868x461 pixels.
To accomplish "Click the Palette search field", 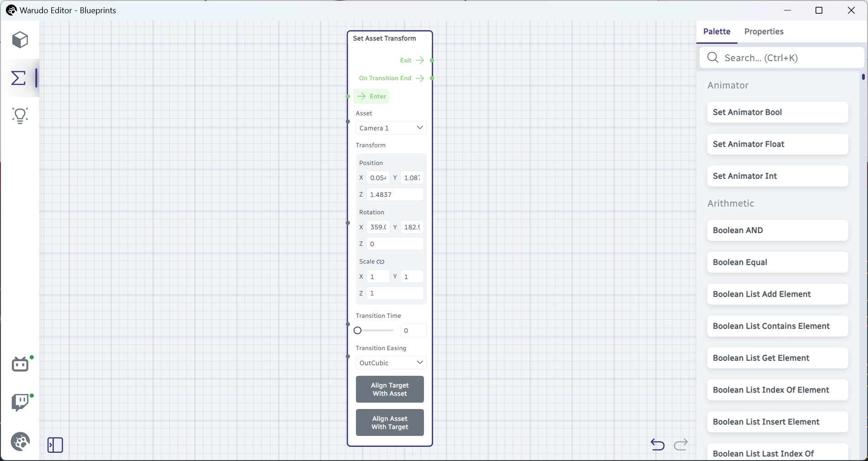I will (x=782, y=57).
